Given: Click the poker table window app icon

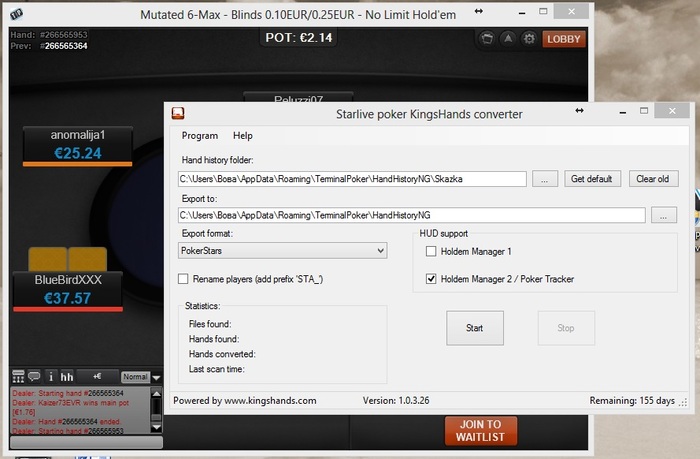Looking at the screenshot, I should (17, 14).
